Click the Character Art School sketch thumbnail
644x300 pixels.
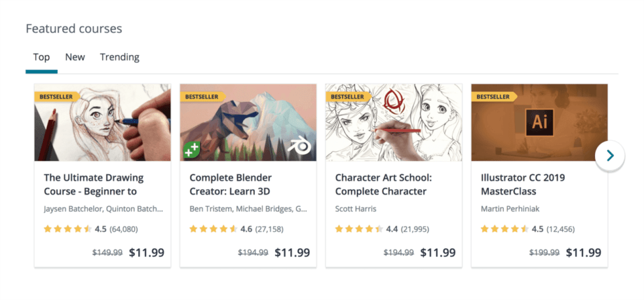pos(394,122)
